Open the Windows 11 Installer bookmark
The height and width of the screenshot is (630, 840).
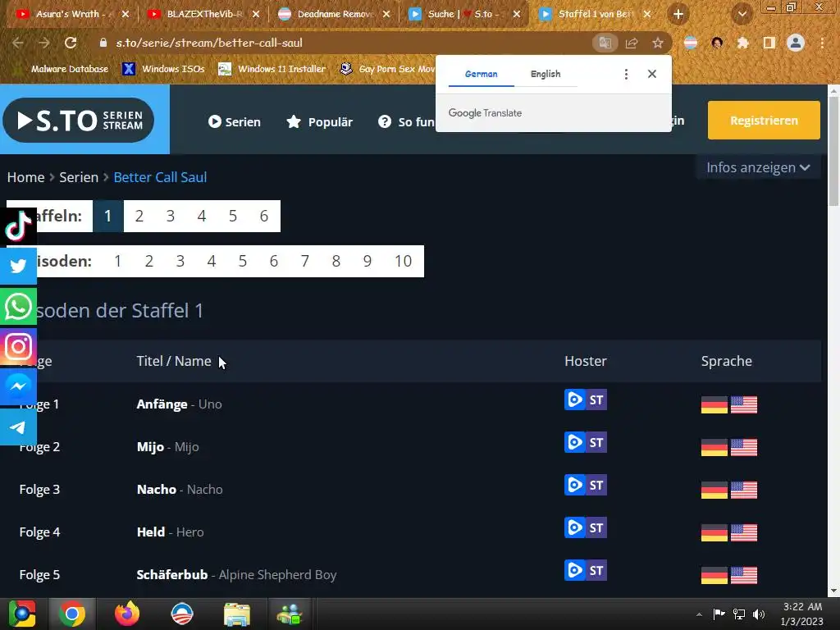[272, 69]
